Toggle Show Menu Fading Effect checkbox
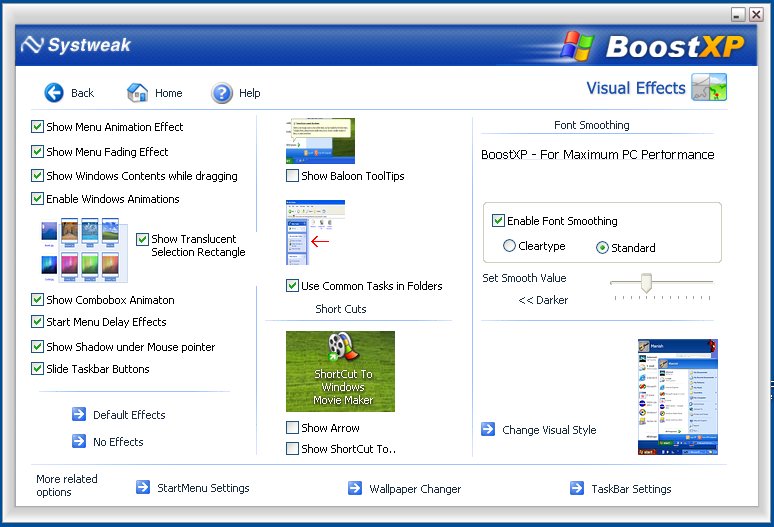This screenshot has width=774, height=527. coord(37,151)
